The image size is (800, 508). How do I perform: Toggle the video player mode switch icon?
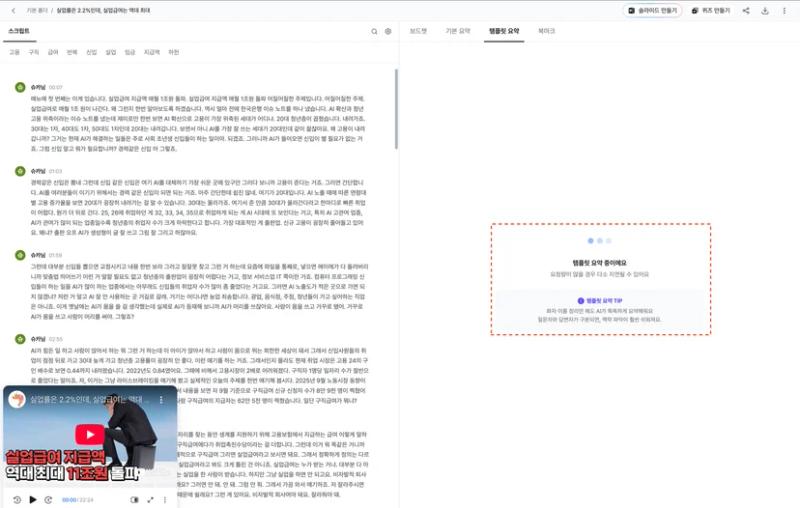click(x=134, y=500)
